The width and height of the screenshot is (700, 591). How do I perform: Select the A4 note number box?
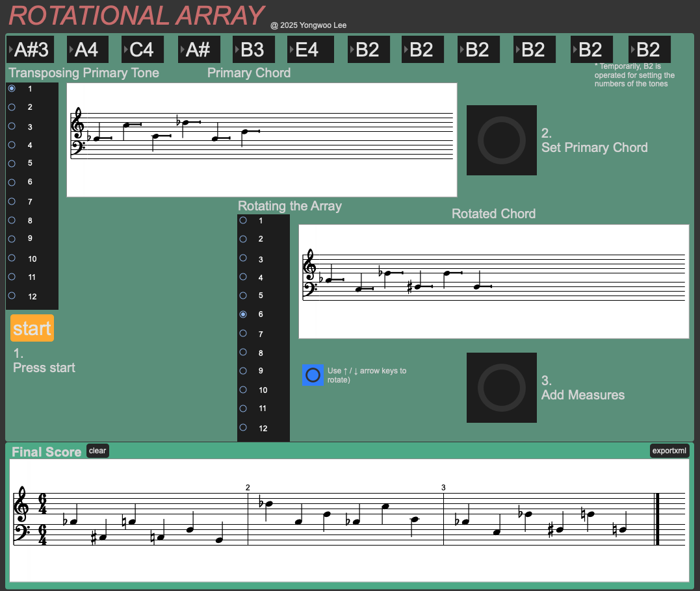(x=88, y=49)
